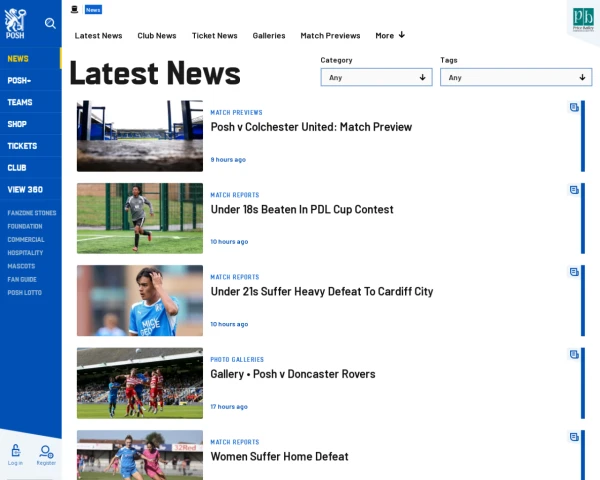The width and height of the screenshot is (600, 480).
Task: Click article icon beside Doncaster Rovers gallery
Action: click(574, 354)
